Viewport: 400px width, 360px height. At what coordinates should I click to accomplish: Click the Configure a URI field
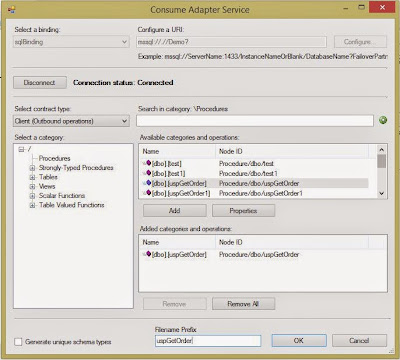click(231, 42)
